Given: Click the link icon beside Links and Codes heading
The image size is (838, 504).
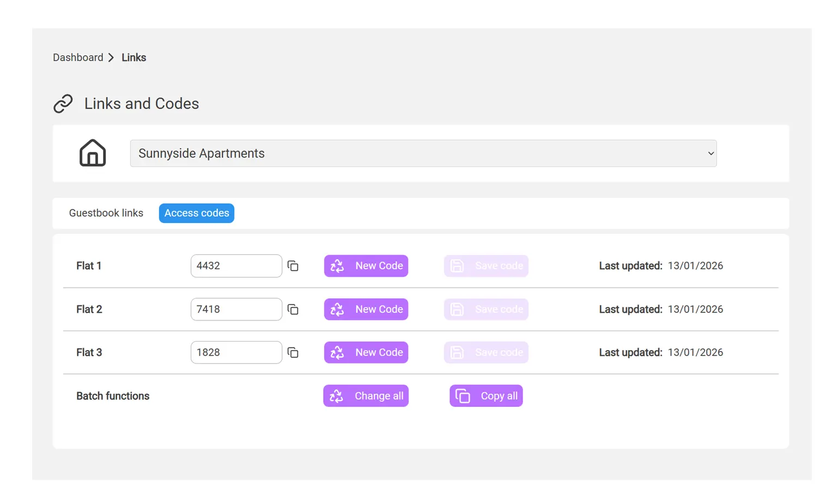Looking at the screenshot, I should [63, 103].
